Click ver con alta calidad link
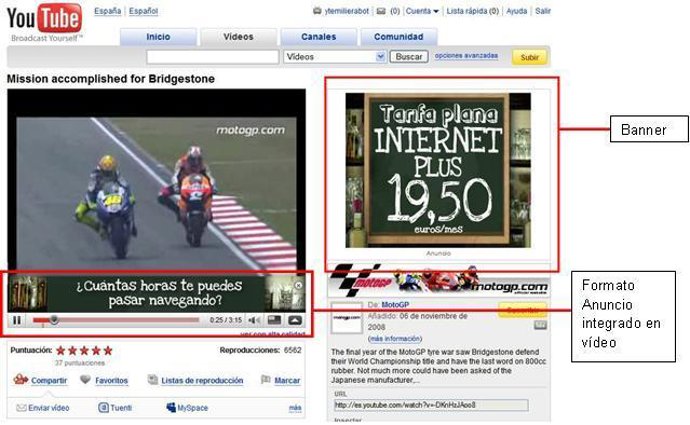Screen dimensions: 690x425 pyautogui.click(x=272, y=334)
